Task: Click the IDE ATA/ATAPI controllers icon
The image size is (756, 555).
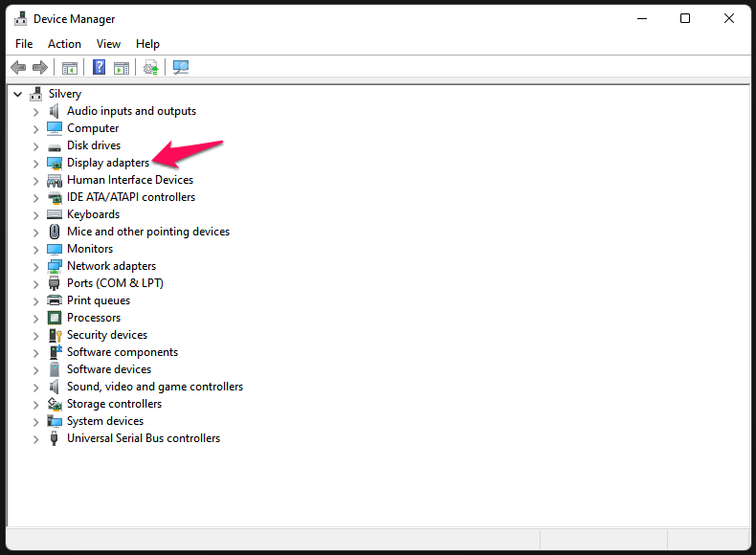Action: pyautogui.click(x=55, y=197)
